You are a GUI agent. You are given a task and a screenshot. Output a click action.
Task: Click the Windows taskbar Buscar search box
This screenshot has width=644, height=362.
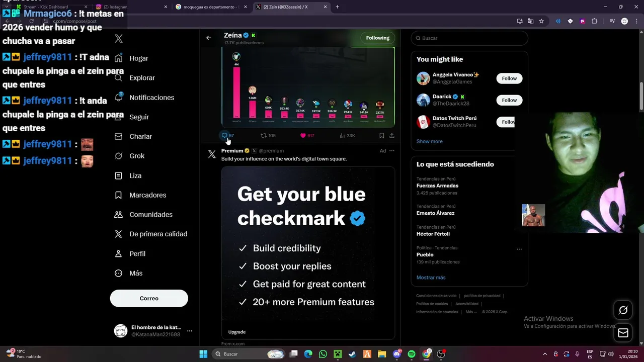pos(249,354)
